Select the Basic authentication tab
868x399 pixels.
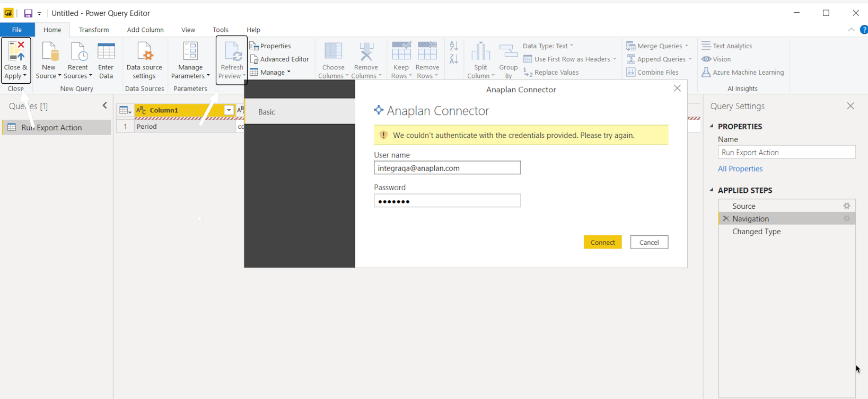(300, 111)
